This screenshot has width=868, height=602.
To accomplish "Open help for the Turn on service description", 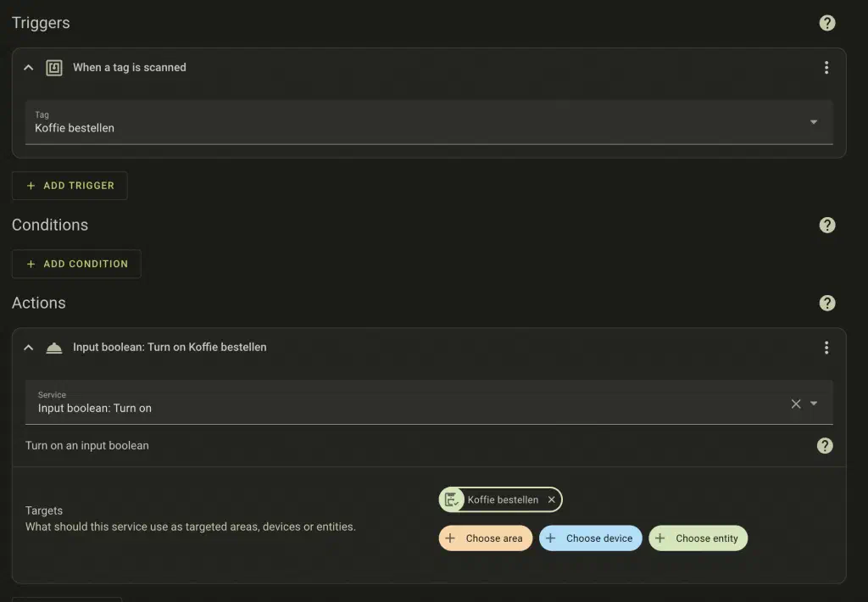I will coord(824,446).
